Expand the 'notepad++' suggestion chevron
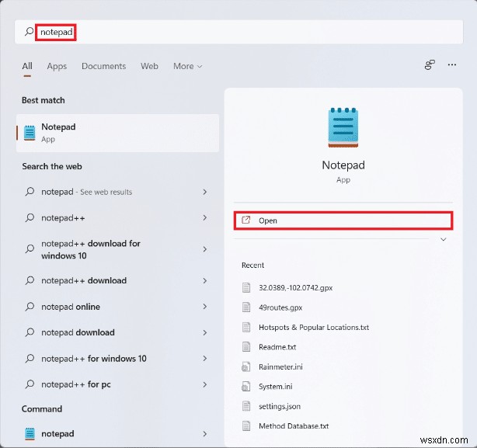Screen dimensions: 477x448 (205, 217)
